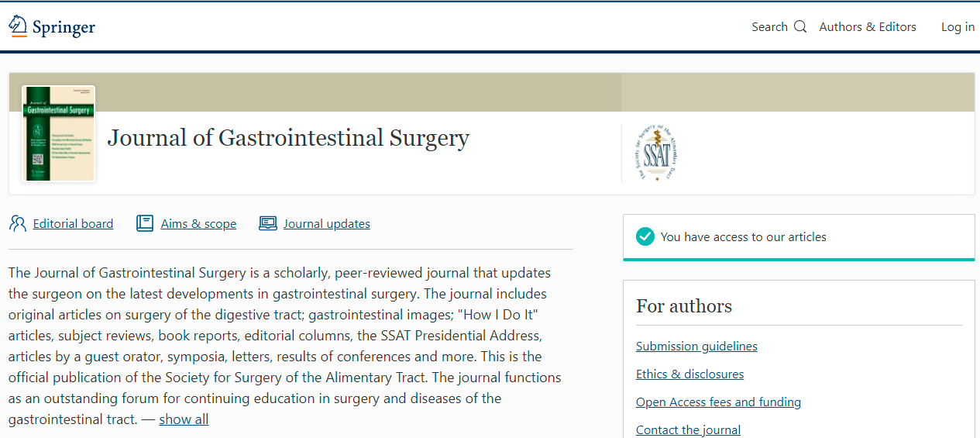Screen dimensions: 980x438
Task: Go to Aims & scope page
Action: (198, 224)
